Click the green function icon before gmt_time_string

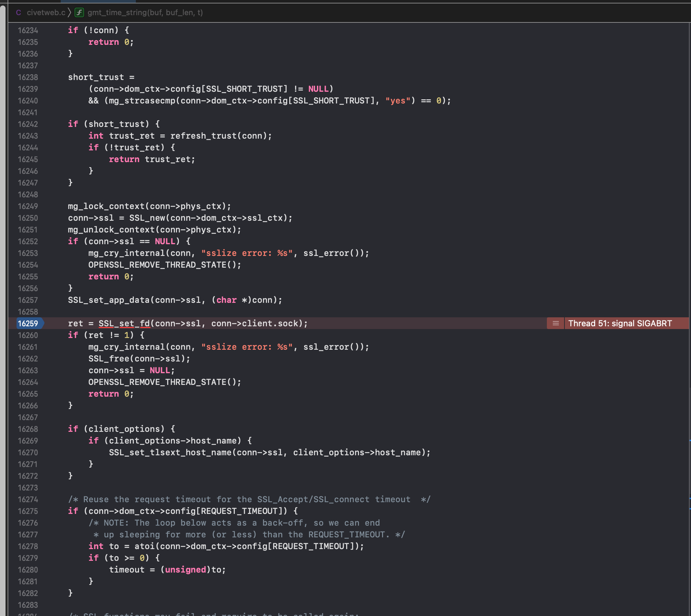79,13
